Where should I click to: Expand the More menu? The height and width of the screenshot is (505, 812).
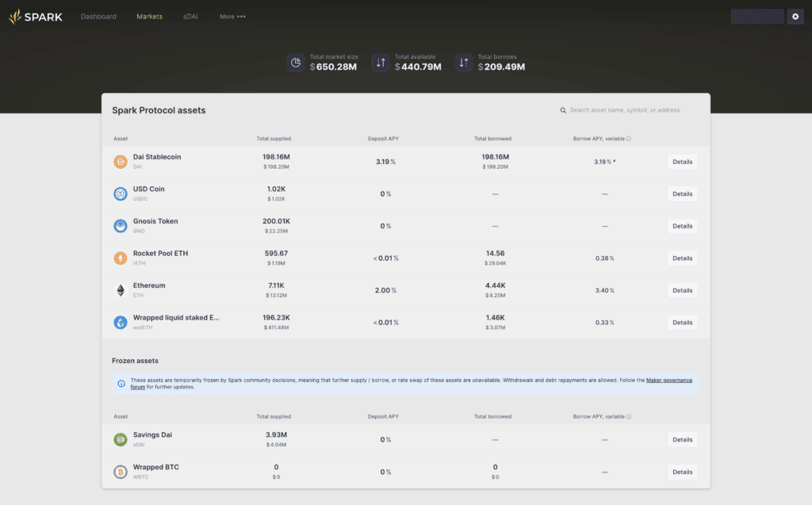point(232,17)
